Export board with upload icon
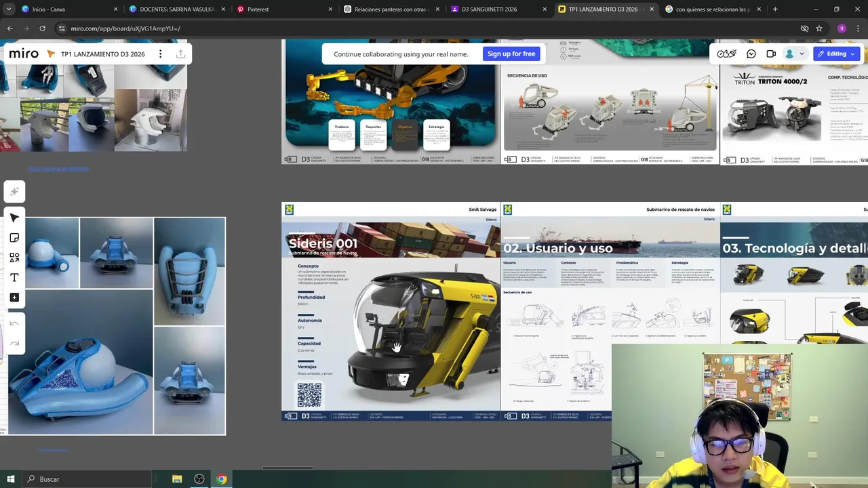Viewport: 868px width, 488px height. tap(180, 54)
